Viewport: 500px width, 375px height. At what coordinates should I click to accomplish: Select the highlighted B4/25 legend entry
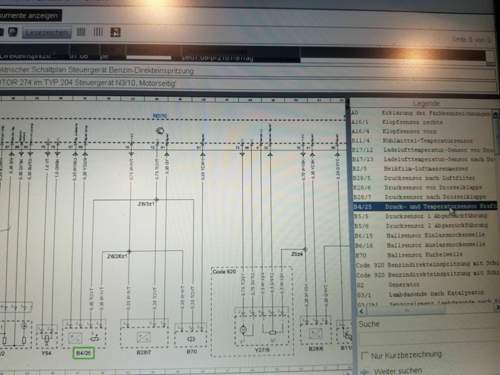425,206
